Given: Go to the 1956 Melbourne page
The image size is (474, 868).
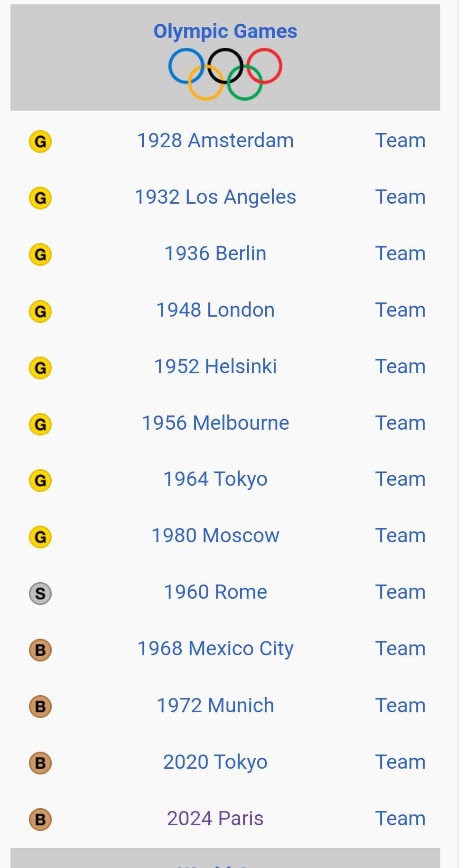Looking at the screenshot, I should [x=215, y=423].
